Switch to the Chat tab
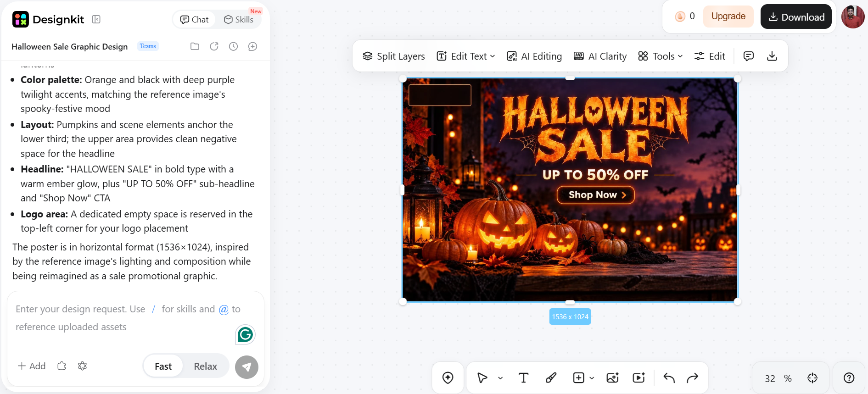The image size is (868, 394). click(194, 20)
